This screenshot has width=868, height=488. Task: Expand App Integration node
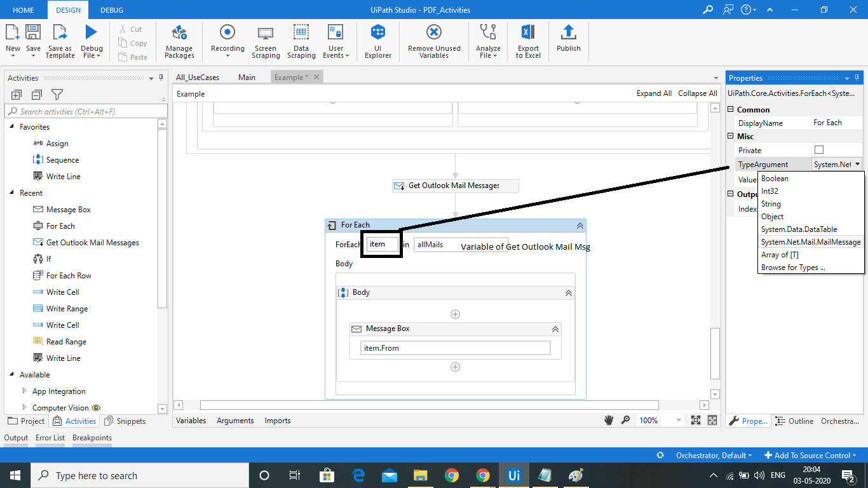click(x=24, y=391)
